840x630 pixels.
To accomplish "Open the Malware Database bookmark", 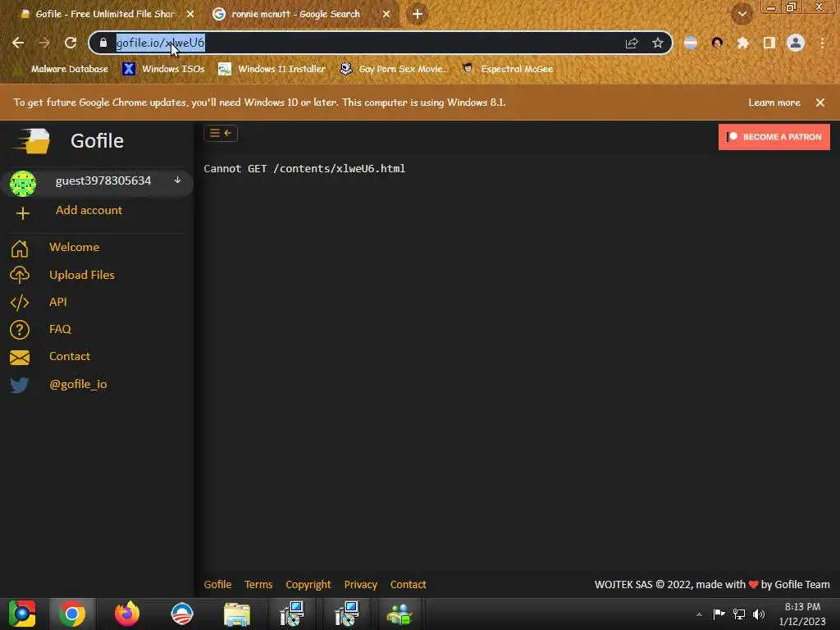I will pos(62,69).
